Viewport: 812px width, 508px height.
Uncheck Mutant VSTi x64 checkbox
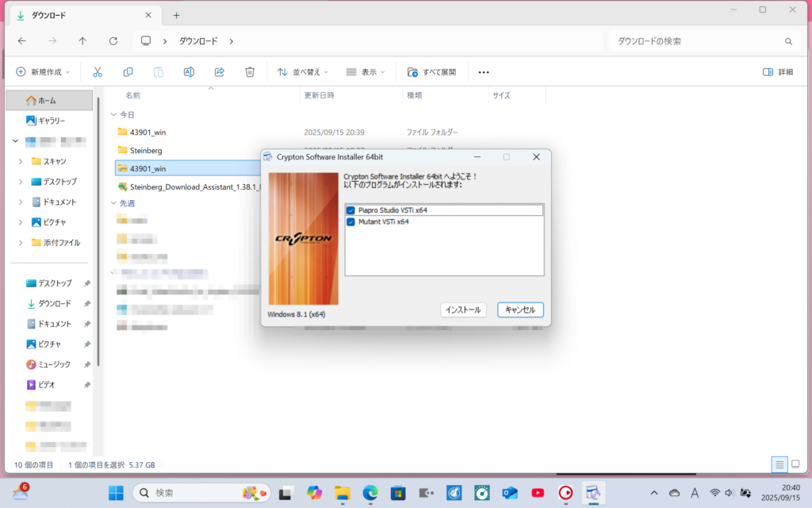tap(350, 222)
